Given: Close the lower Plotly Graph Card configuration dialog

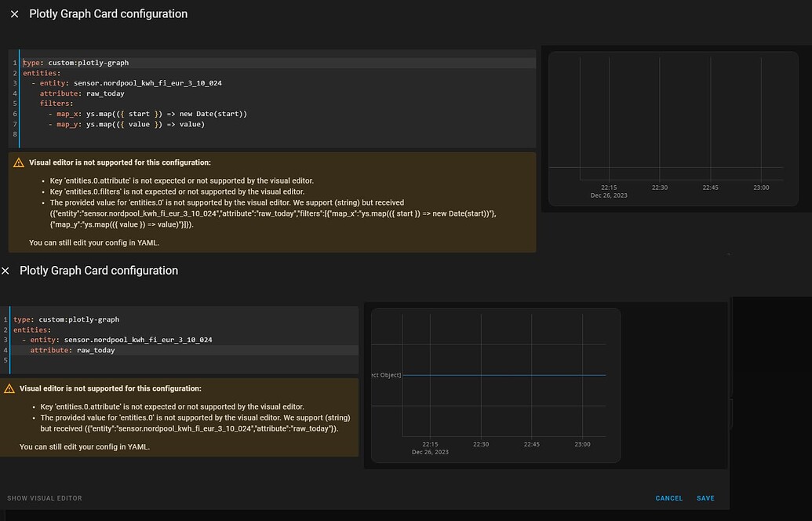Looking at the screenshot, I should coord(5,271).
